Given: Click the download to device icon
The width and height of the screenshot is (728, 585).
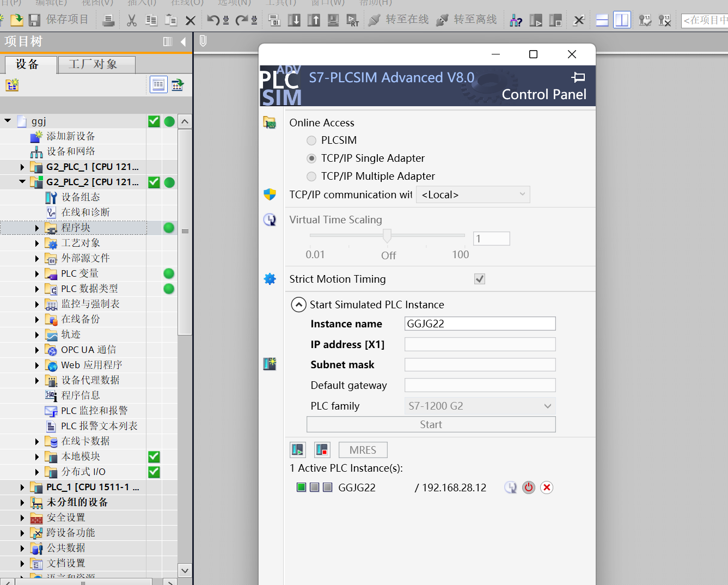Looking at the screenshot, I should point(294,20).
